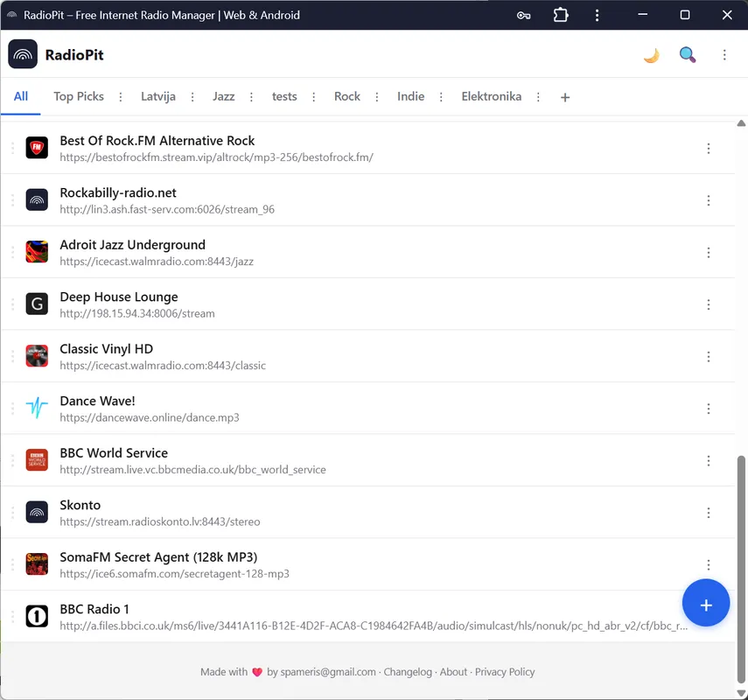Open options menu for Jazz tab
748x700 pixels.
pos(251,97)
